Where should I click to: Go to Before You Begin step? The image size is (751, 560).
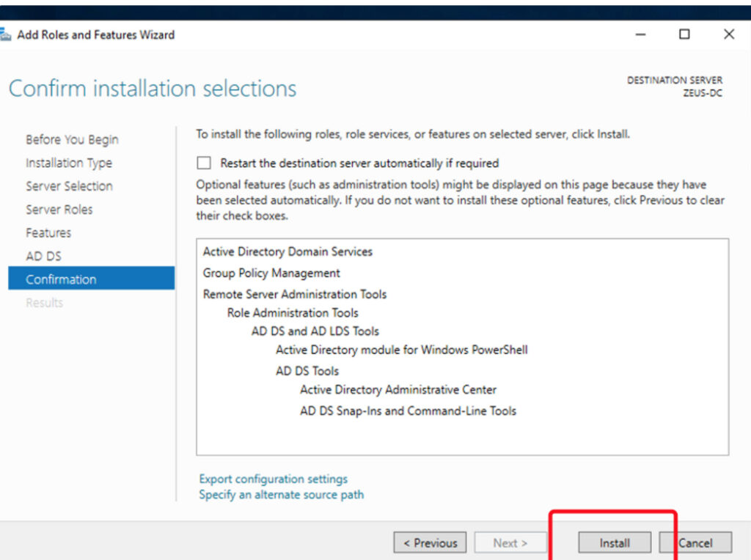click(72, 139)
